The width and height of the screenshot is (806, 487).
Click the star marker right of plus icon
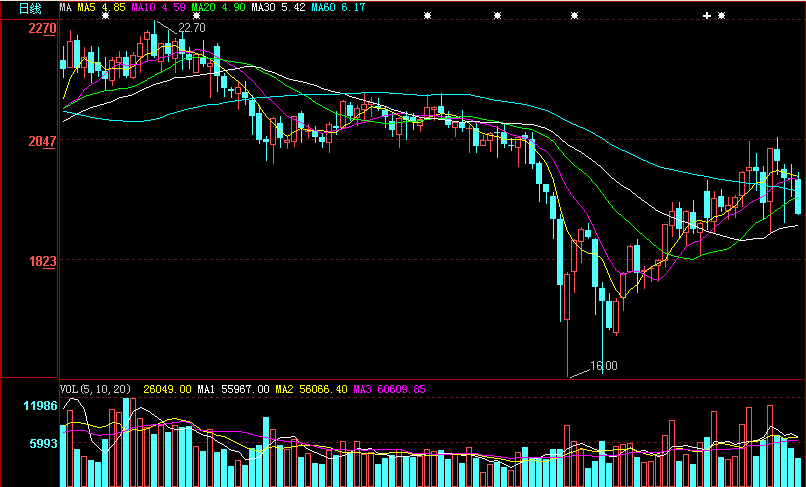pyautogui.click(x=721, y=16)
